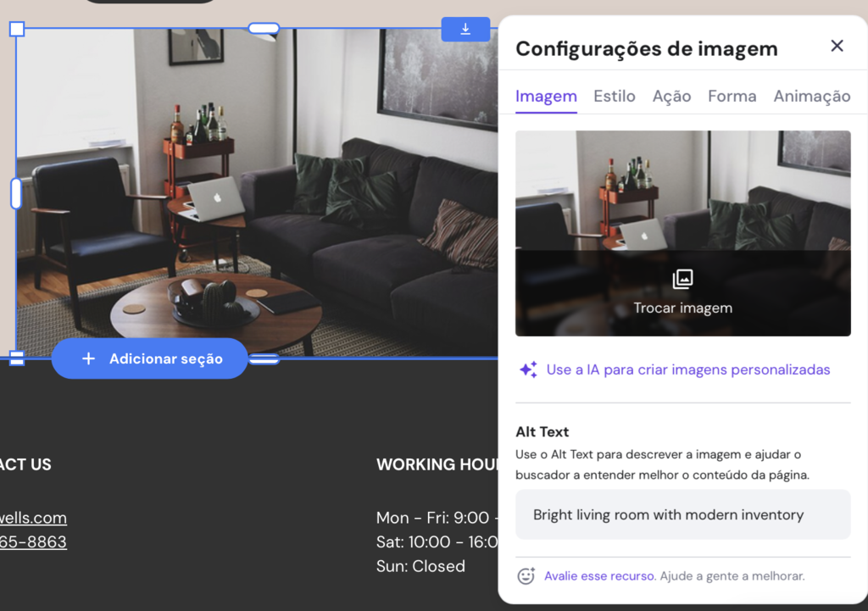Open the Animação tab
Screen dimensions: 868x611
pyautogui.click(x=811, y=97)
